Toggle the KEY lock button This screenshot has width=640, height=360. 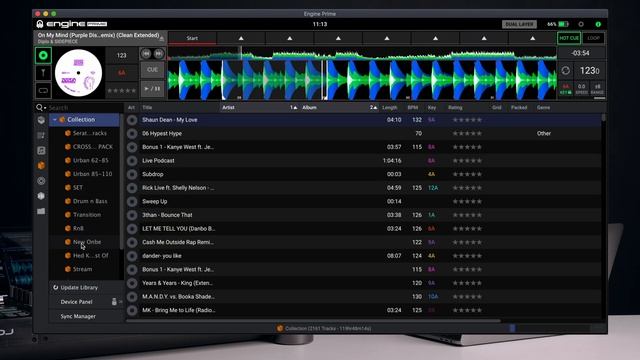pyautogui.click(x=565, y=89)
